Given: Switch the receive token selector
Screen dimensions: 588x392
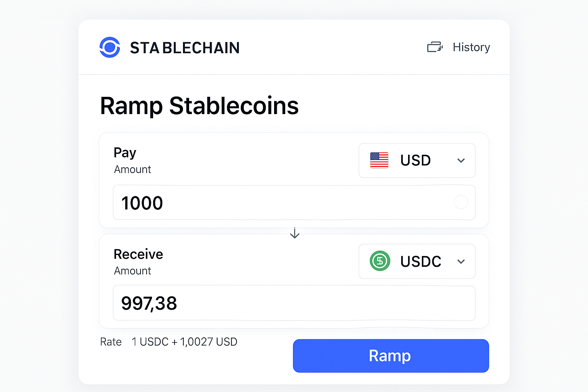Looking at the screenshot, I should click(416, 261).
